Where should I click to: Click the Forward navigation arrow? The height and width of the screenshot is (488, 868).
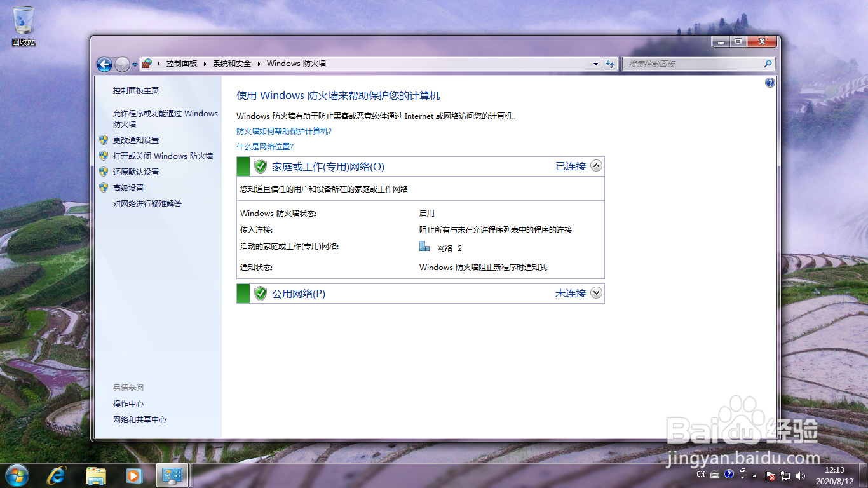click(122, 64)
